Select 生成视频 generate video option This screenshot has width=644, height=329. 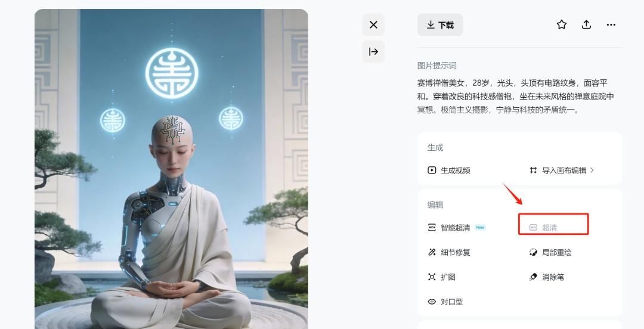(x=449, y=170)
